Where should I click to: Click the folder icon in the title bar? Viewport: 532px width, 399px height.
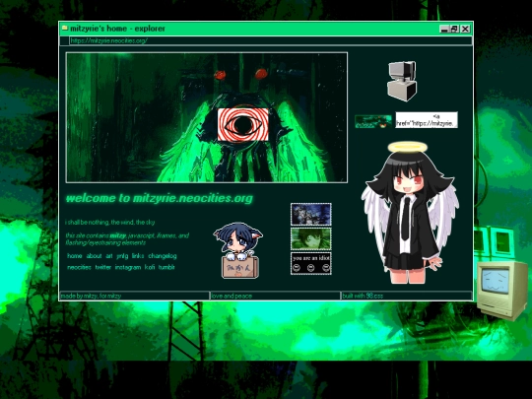65,29
